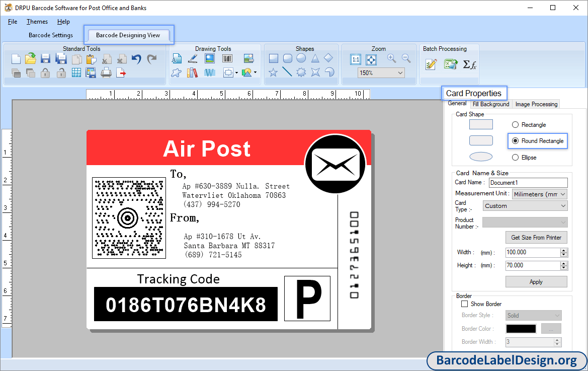The height and width of the screenshot is (371, 588).
Task: Export the label with red arrow icon
Action: (121, 73)
